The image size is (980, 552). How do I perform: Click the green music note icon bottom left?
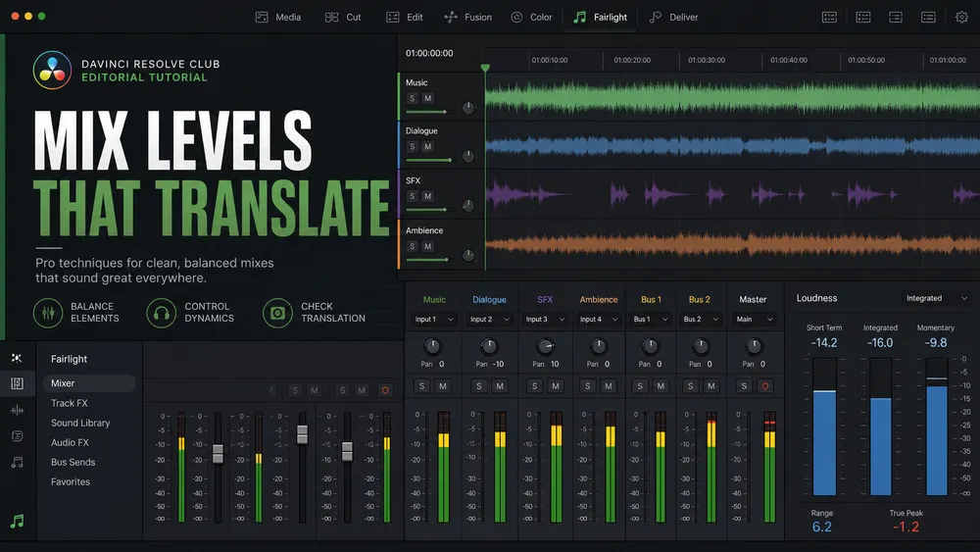coord(17,522)
